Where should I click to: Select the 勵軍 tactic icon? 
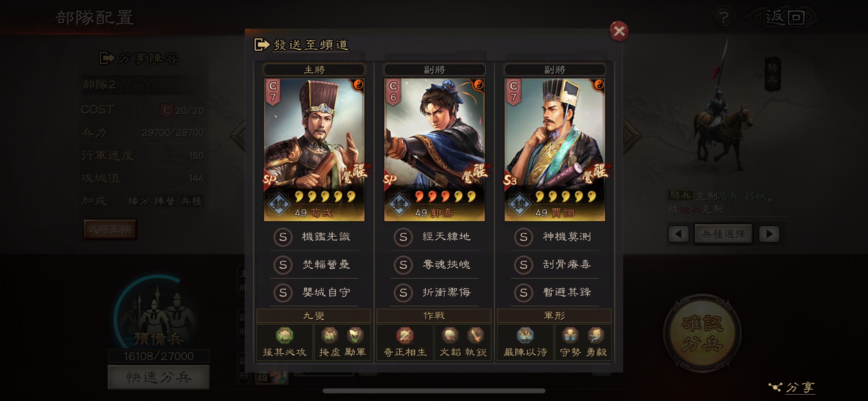[355, 335]
